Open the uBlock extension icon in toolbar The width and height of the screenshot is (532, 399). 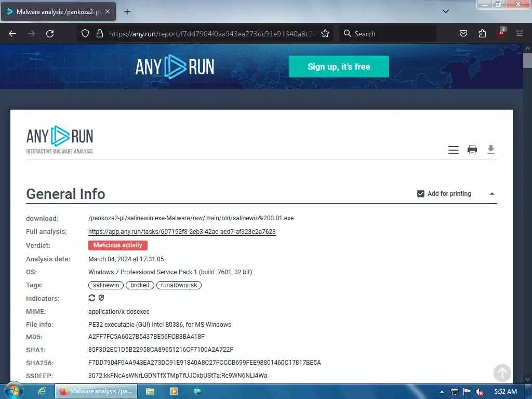501,33
